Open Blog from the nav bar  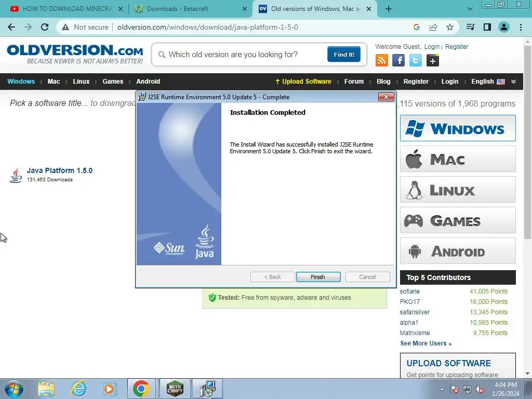pyautogui.click(x=383, y=82)
